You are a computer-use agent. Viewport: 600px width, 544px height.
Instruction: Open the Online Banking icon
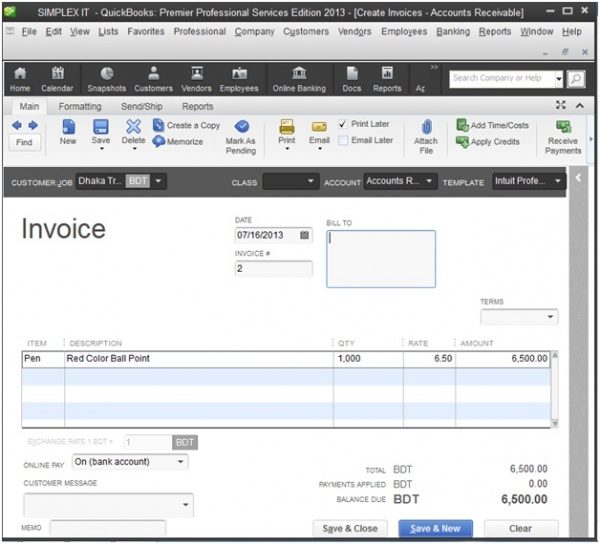click(299, 79)
